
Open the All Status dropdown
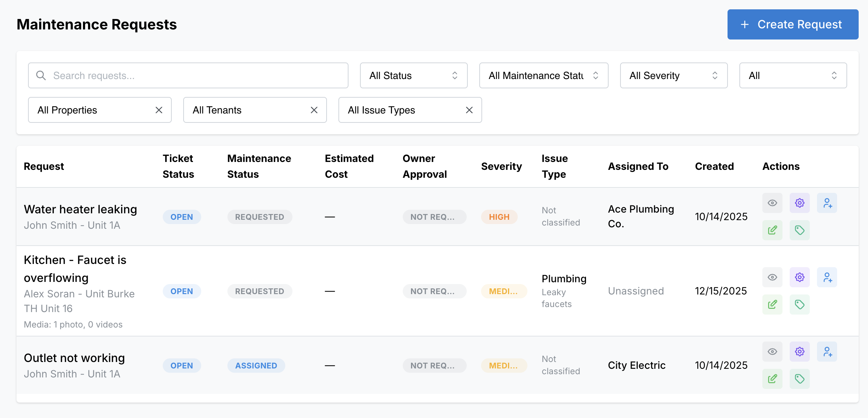(414, 75)
